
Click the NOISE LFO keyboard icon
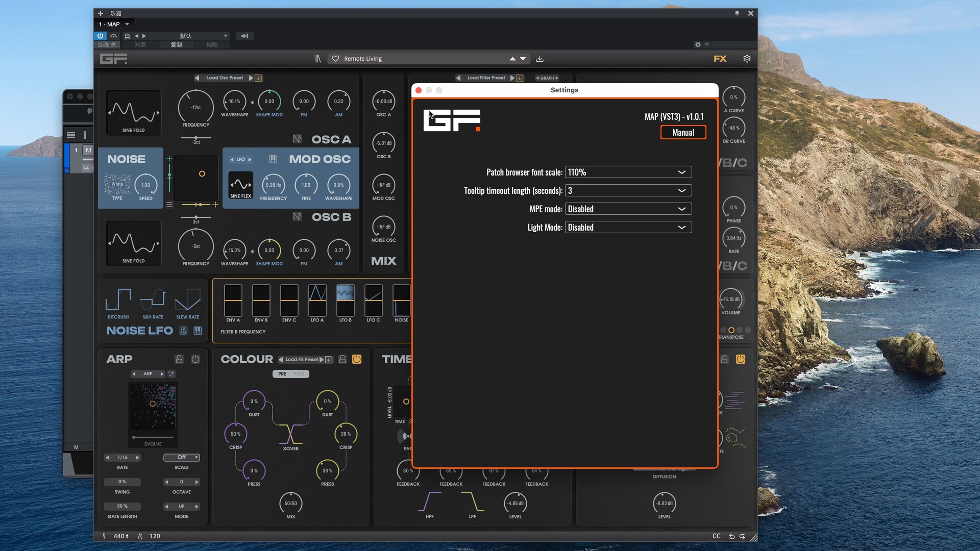point(198,331)
